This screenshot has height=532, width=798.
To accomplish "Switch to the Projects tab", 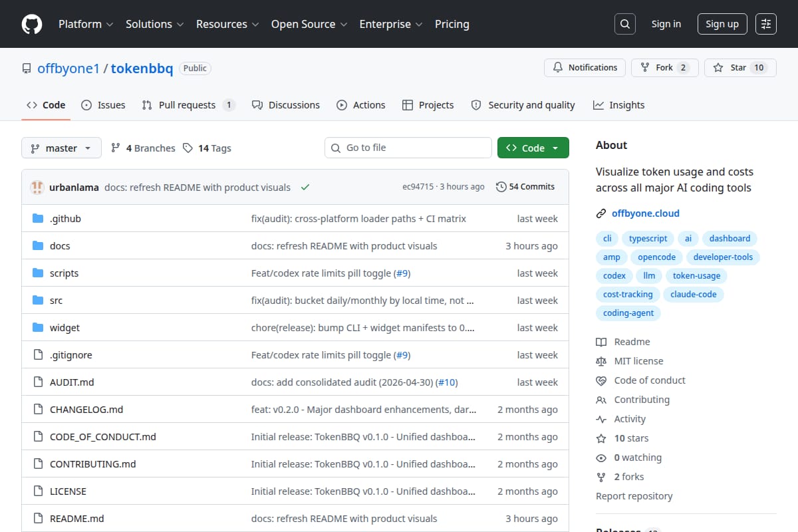I will tap(428, 105).
